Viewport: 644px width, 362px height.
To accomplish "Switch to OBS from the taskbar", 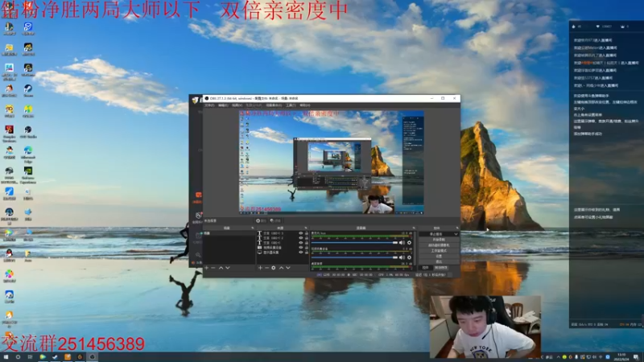I will click(x=93, y=357).
